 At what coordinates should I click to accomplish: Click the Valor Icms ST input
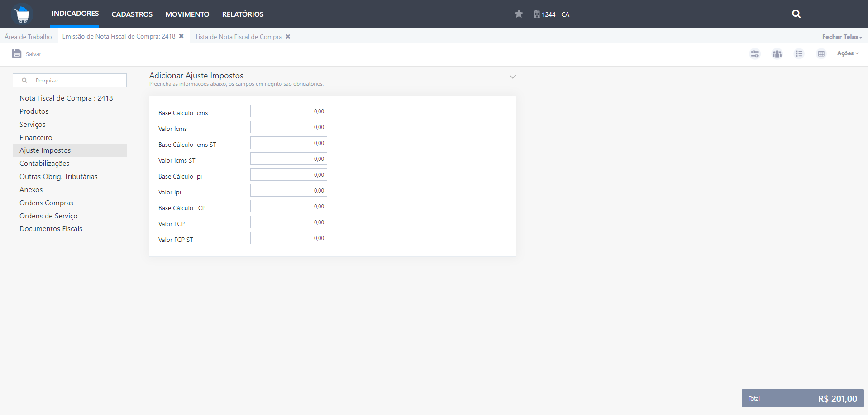289,159
